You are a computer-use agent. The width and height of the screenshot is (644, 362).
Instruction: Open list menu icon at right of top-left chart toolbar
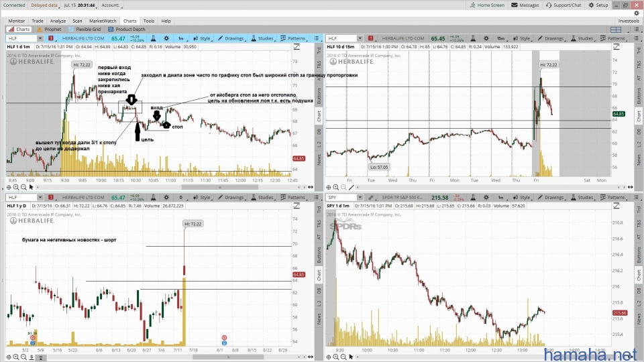(x=316, y=38)
